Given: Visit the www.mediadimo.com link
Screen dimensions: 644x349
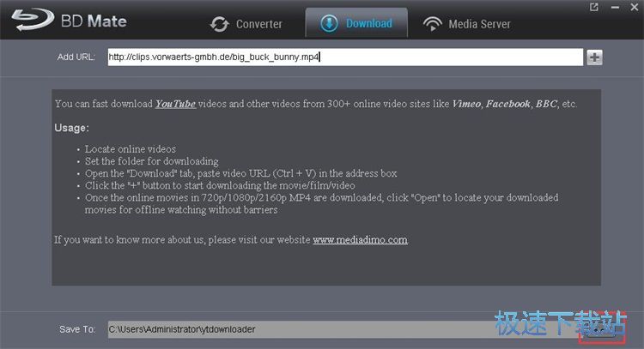Looking at the screenshot, I should pyautogui.click(x=360, y=239).
